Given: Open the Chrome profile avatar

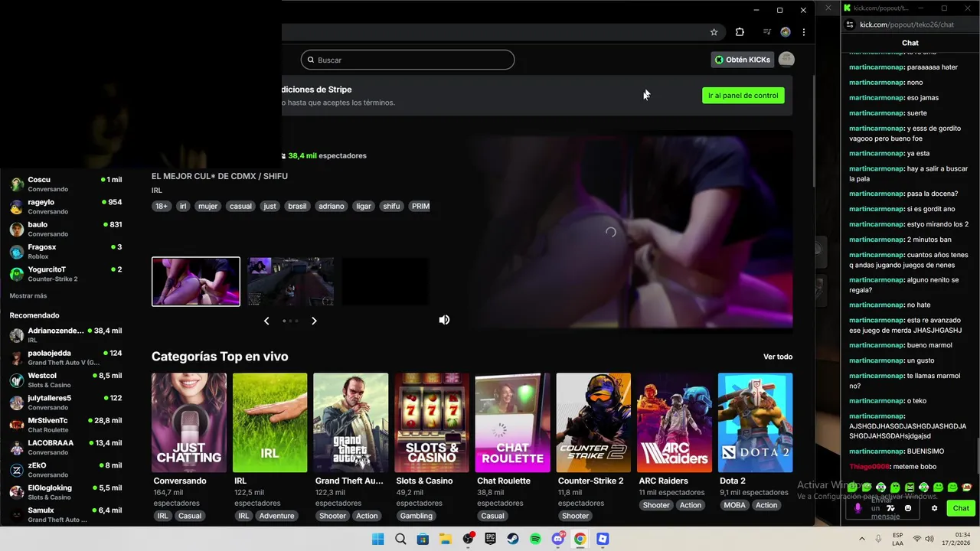Looking at the screenshot, I should coord(786,32).
